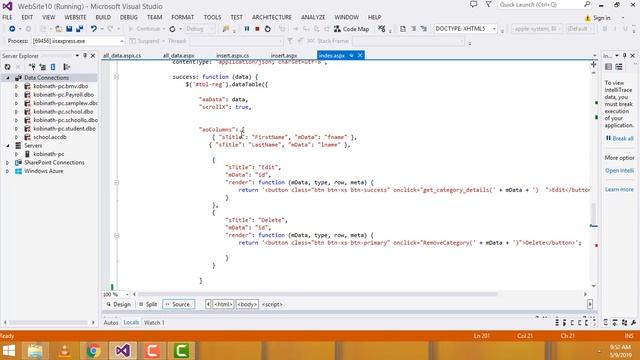Click the Save All icon
Screen dimensions: 640x360
(x=80, y=29)
